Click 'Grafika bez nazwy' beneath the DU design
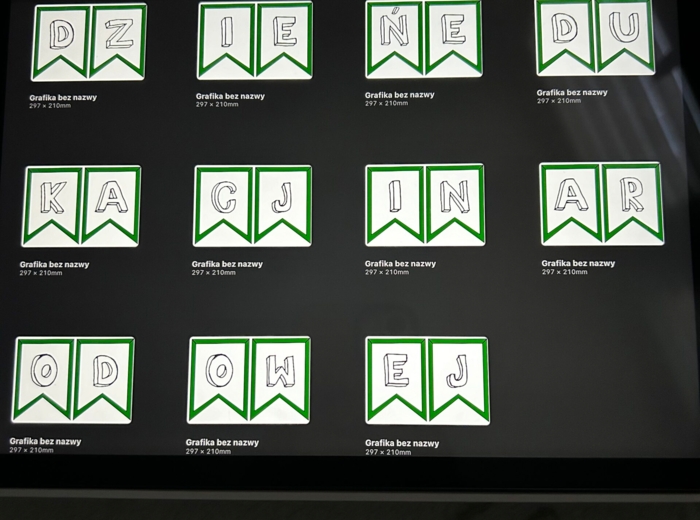Screen dimensions: 700x520 (x=572, y=92)
